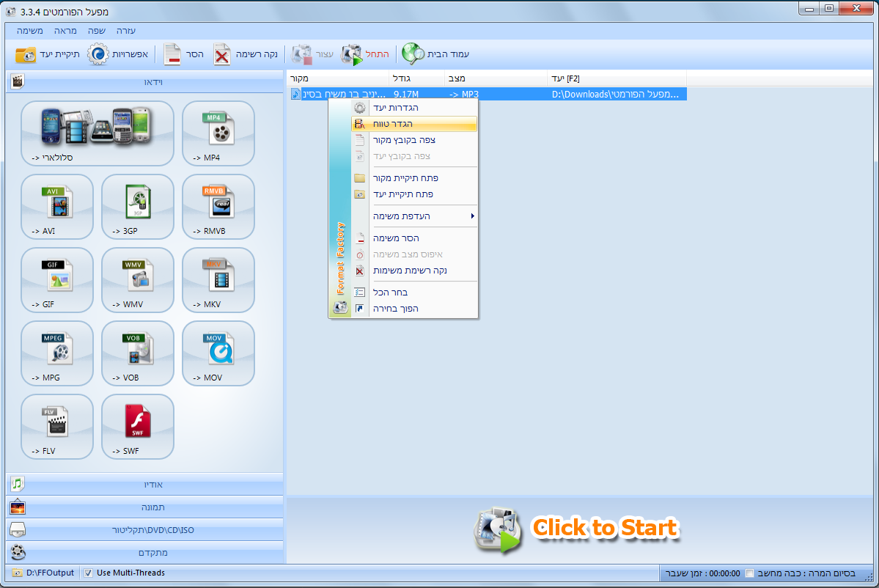Choose the -> MP4 conversion icon
Image resolution: width=879 pixels, height=588 pixels.
(218, 133)
